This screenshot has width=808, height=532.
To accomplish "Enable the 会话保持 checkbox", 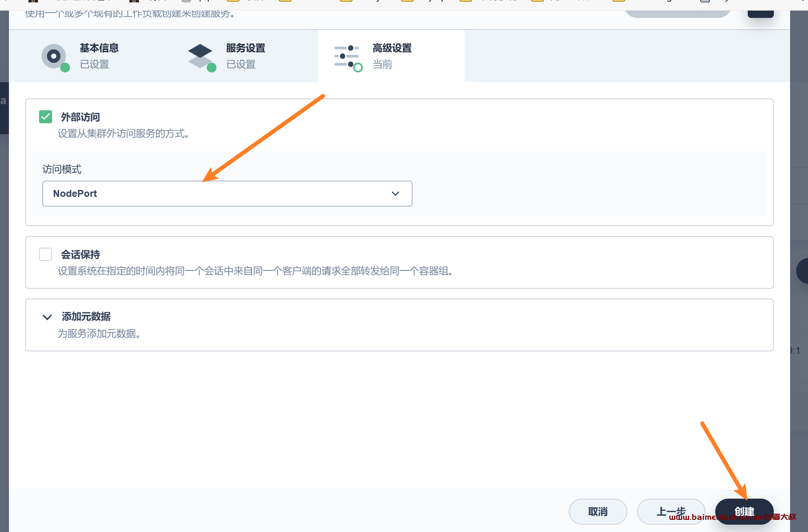I will pyautogui.click(x=46, y=254).
